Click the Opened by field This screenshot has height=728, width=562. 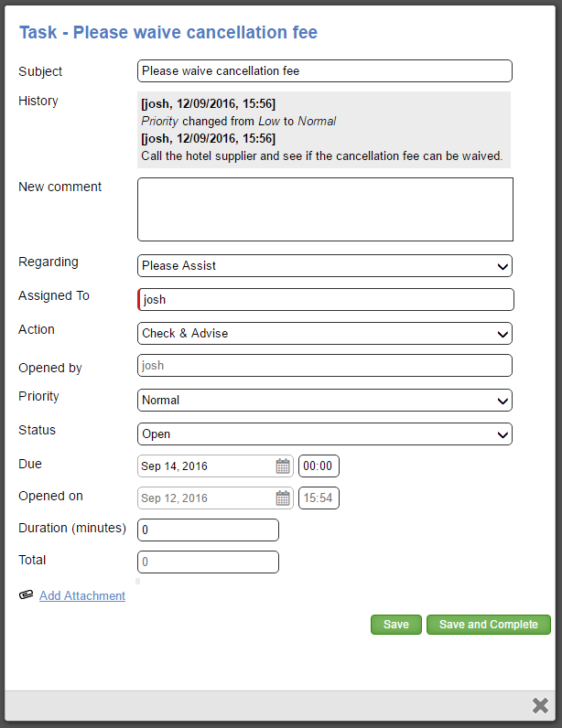[324, 366]
